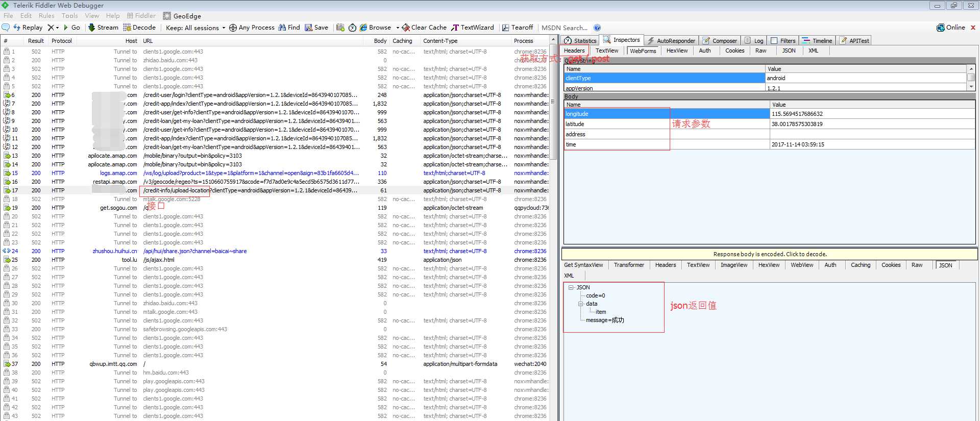The width and height of the screenshot is (980, 421).
Task: Save sessions with the Save icon
Action: tap(316, 28)
